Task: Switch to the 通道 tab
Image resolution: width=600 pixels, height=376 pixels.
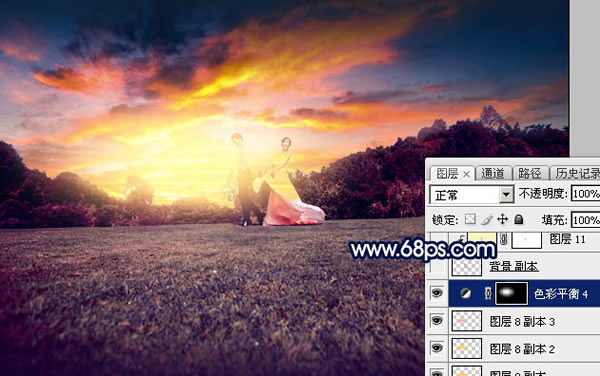Action: [493, 174]
